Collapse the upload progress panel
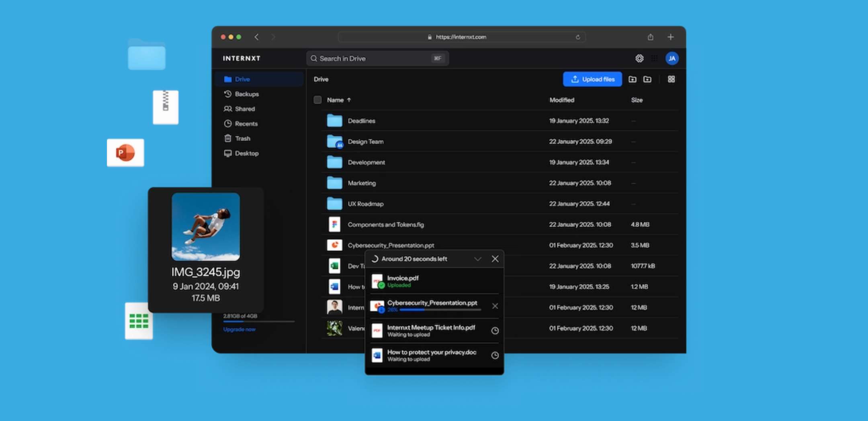 (477, 259)
